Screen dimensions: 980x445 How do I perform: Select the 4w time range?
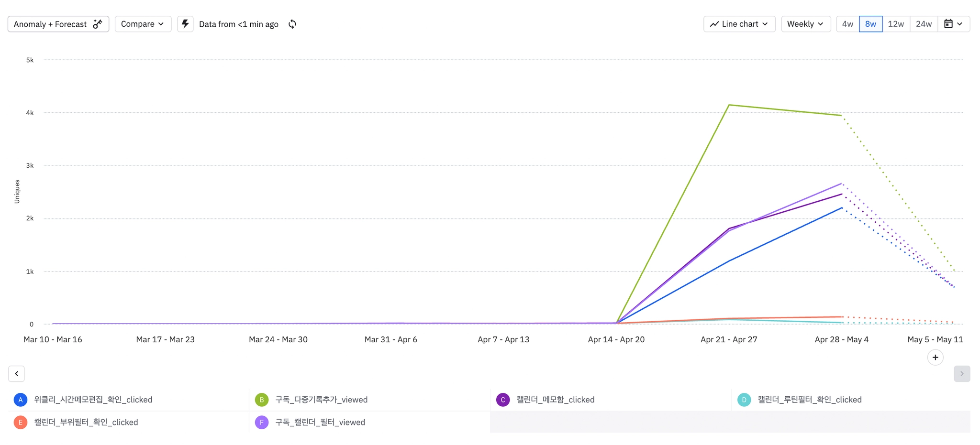click(847, 24)
